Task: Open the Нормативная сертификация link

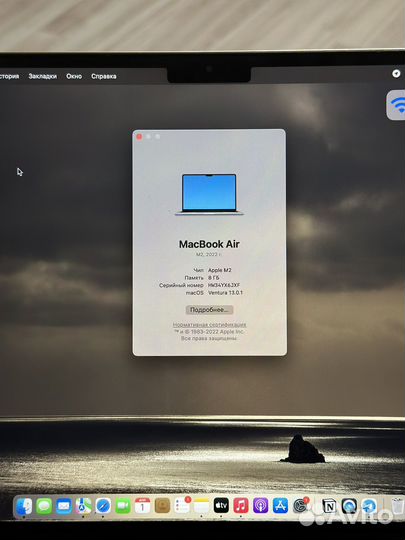Action: [209, 324]
